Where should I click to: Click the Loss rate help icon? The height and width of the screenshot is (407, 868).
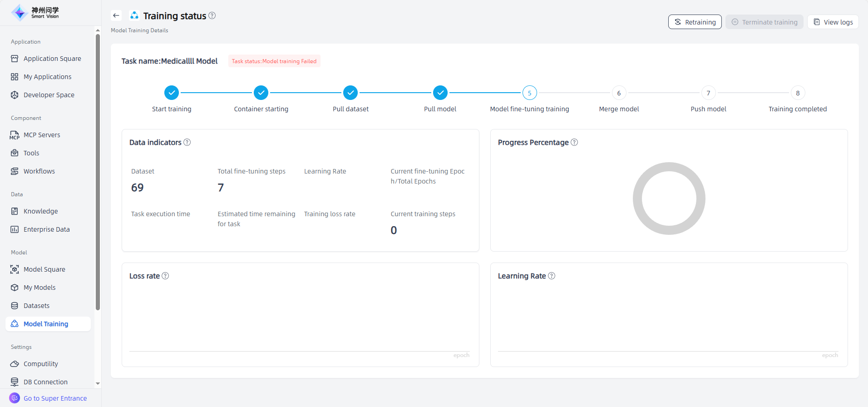coord(165,276)
